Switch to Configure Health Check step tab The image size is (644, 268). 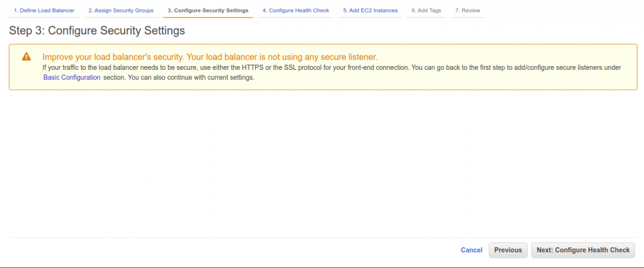click(x=296, y=11)
